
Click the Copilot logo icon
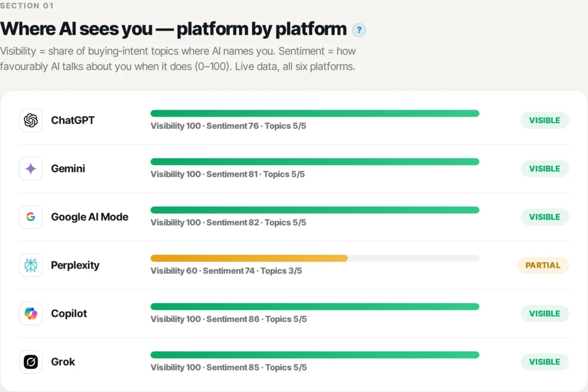[x=31, y=314]
